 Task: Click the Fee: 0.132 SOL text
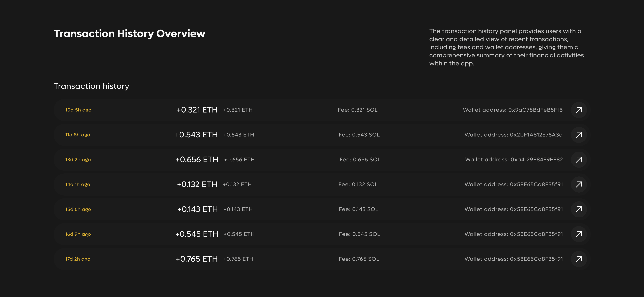point(358,184)
